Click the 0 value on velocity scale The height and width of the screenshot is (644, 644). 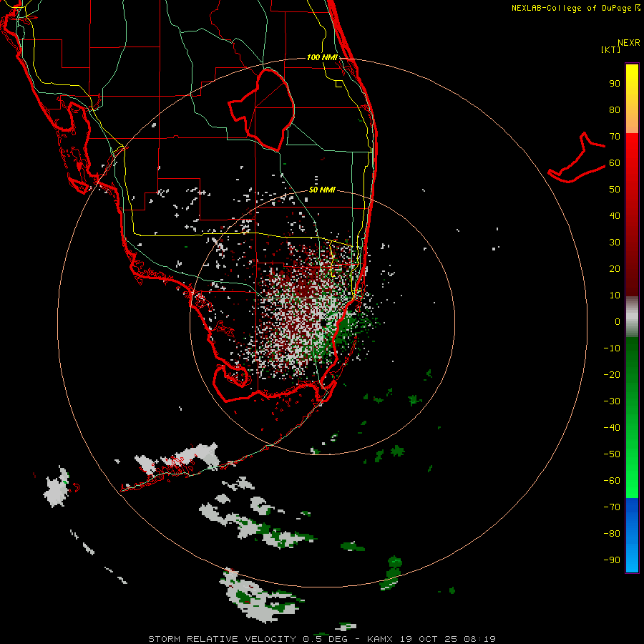click(618, 321)
